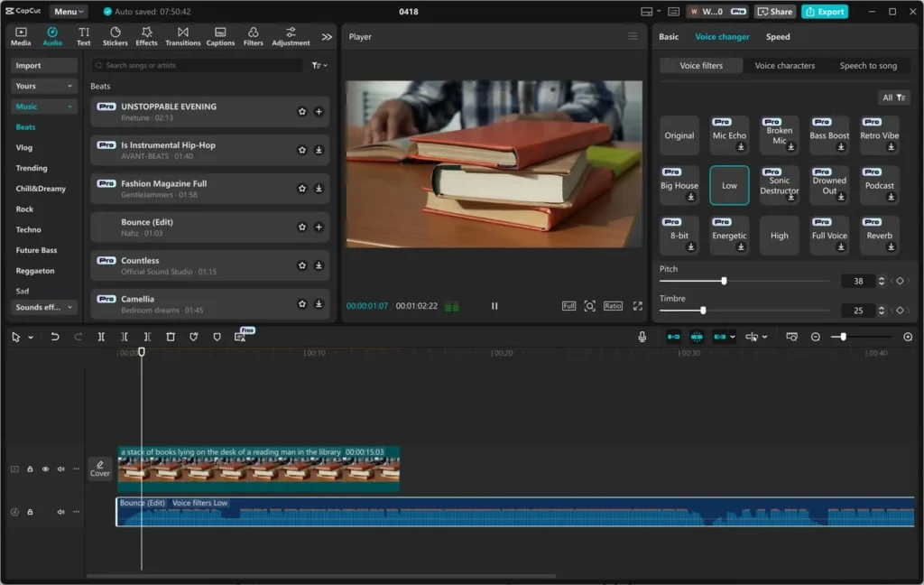Click the Full quality button in player
The height and width of the screenshot is (585, 924).
568,306
